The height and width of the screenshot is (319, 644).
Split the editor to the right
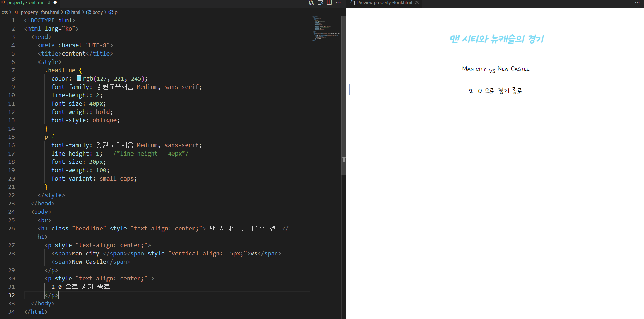pos(329,2)
